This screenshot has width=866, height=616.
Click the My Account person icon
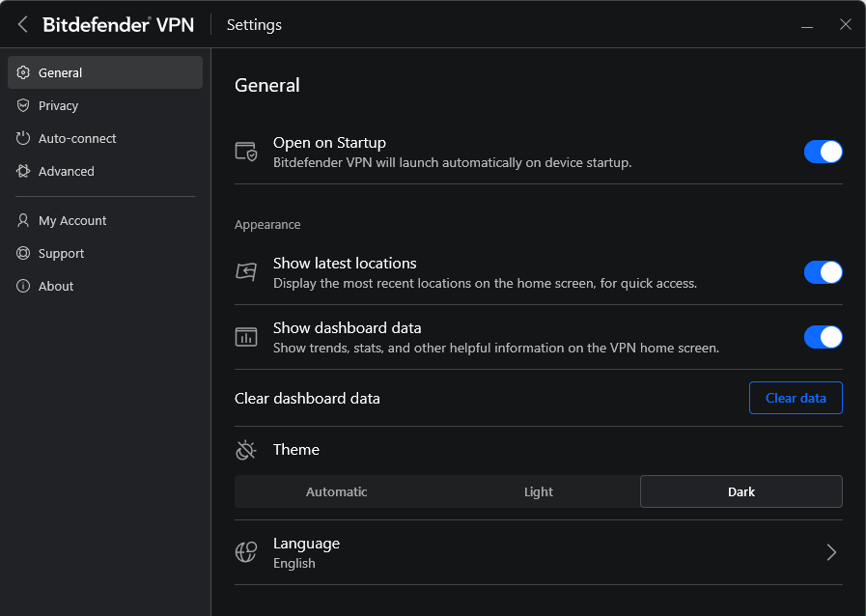click(x=23, y=220)
